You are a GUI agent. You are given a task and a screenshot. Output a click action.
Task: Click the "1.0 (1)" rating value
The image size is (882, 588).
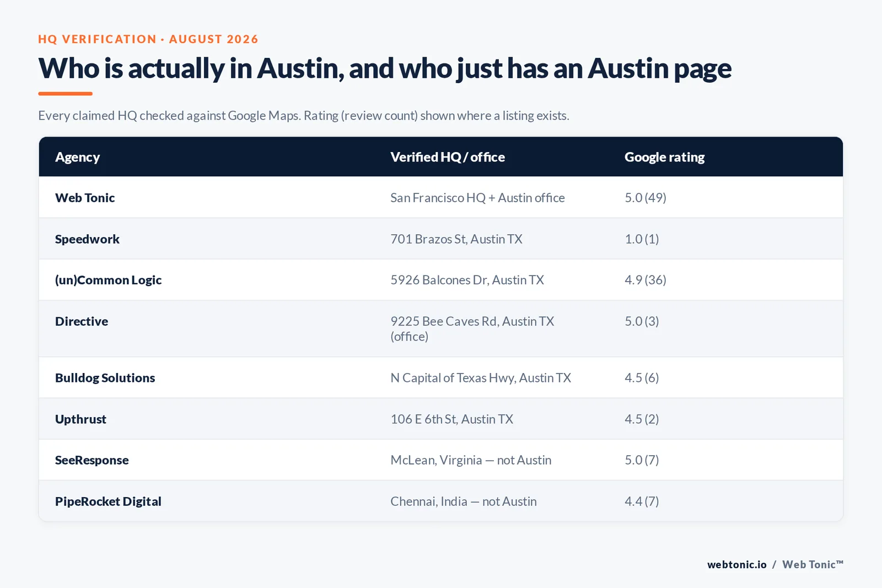pos(642,239)
